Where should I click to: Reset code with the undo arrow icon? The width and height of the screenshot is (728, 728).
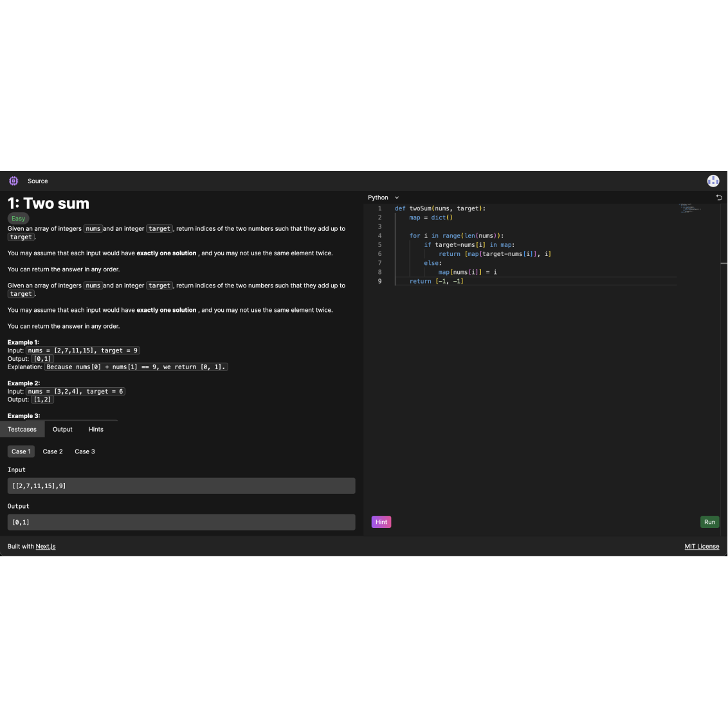719,197
